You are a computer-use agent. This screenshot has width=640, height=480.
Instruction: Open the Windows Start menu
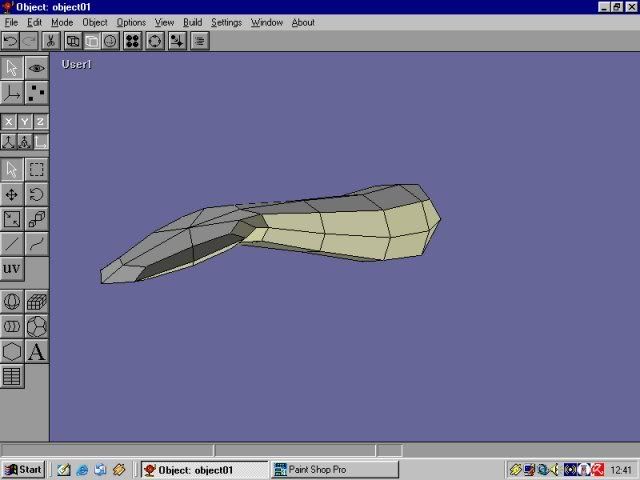click(23, 469)
